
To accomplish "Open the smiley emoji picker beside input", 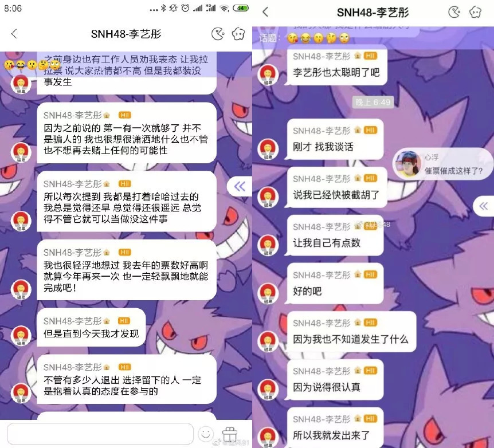I will click(x=206, y=434).
